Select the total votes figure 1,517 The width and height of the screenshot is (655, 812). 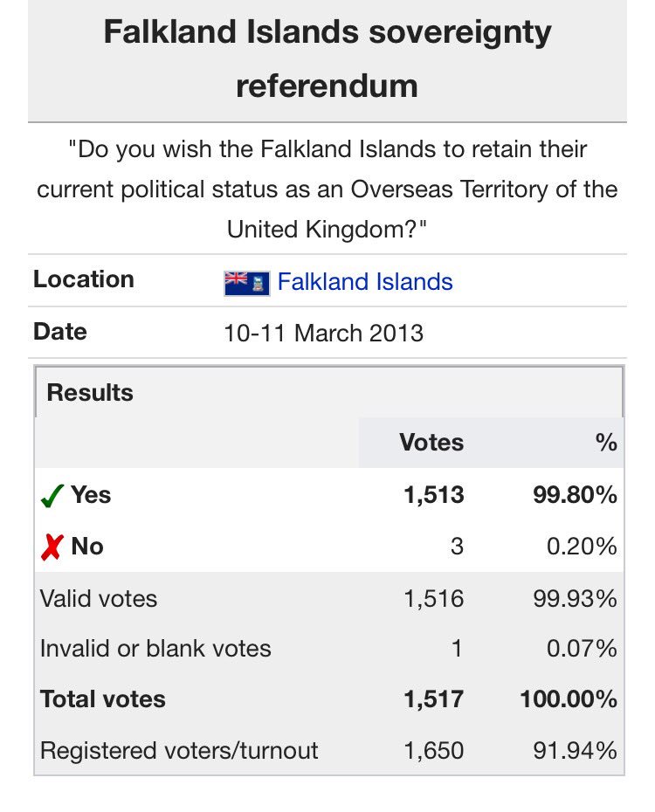tap(433, 699)
